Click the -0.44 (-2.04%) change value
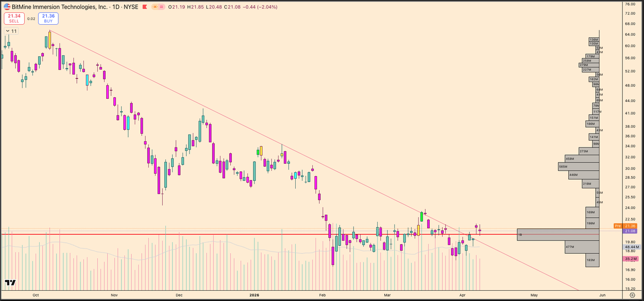 pos(260,8)
